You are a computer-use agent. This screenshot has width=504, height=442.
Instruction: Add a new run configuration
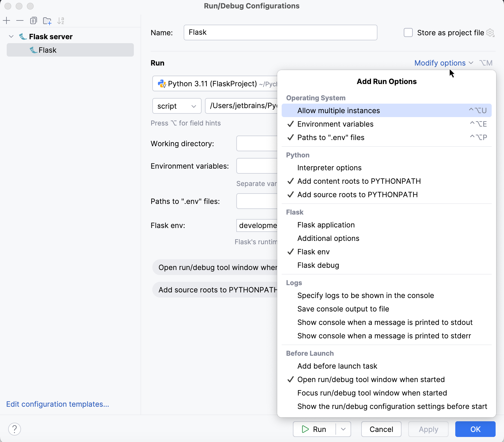pos(7,20)
